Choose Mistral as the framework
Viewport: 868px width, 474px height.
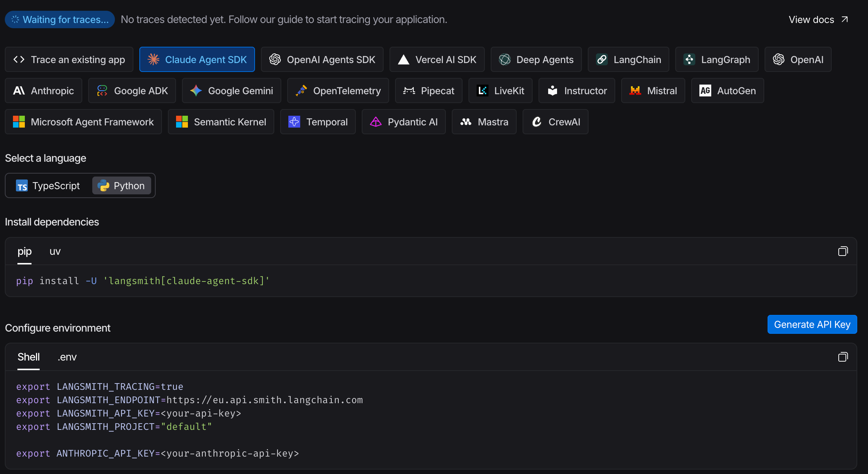coord(653,90)
